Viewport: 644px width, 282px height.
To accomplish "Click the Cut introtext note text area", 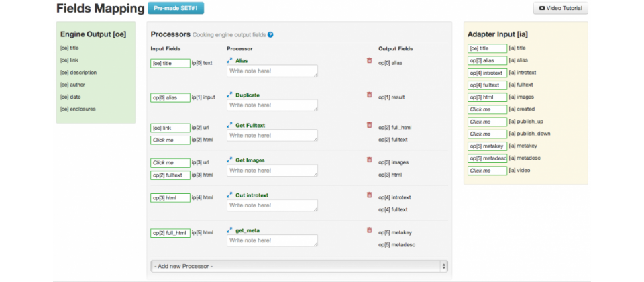I will [272, 205].
